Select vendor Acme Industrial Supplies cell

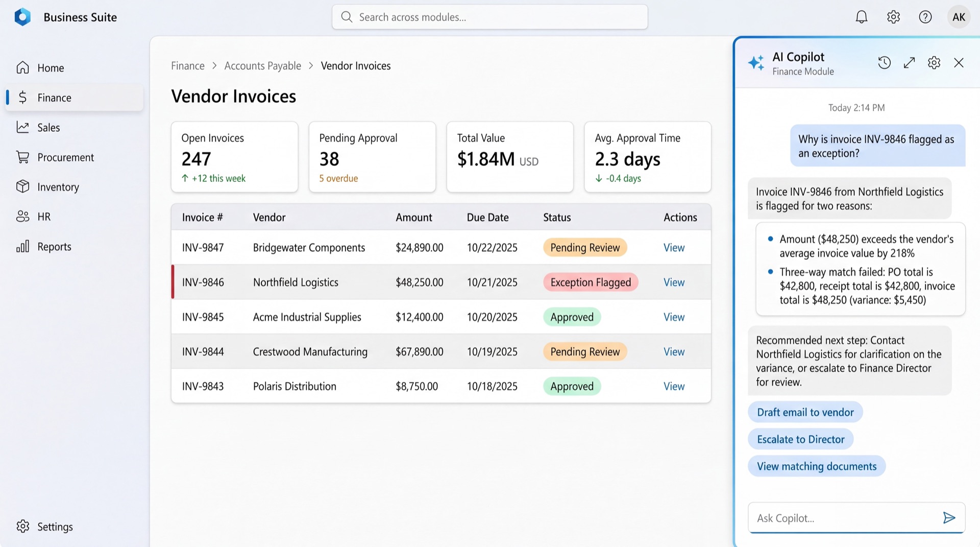[x=307, y=317]
